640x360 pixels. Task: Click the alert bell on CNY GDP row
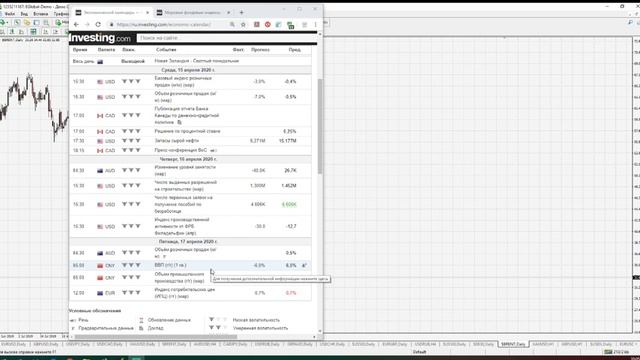click(304, 265)
